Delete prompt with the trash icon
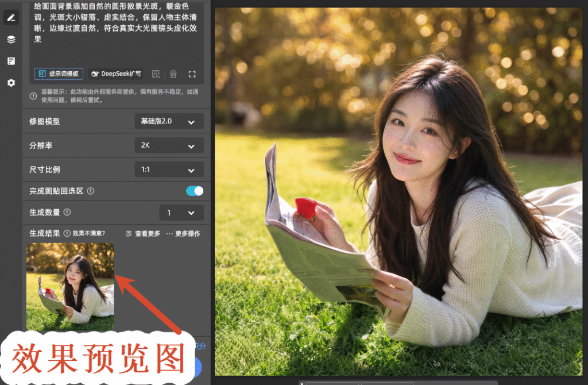This screenshot has height=385, width=588. point(173,74)
